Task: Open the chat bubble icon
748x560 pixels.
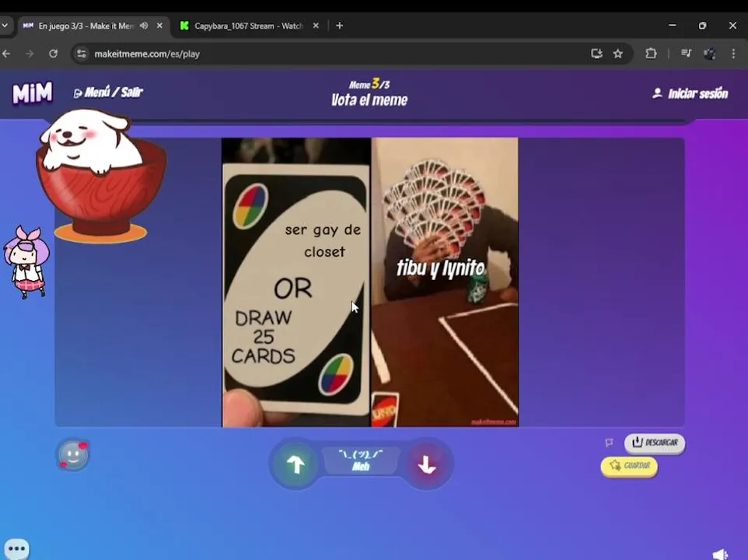Action: (16, 548)
